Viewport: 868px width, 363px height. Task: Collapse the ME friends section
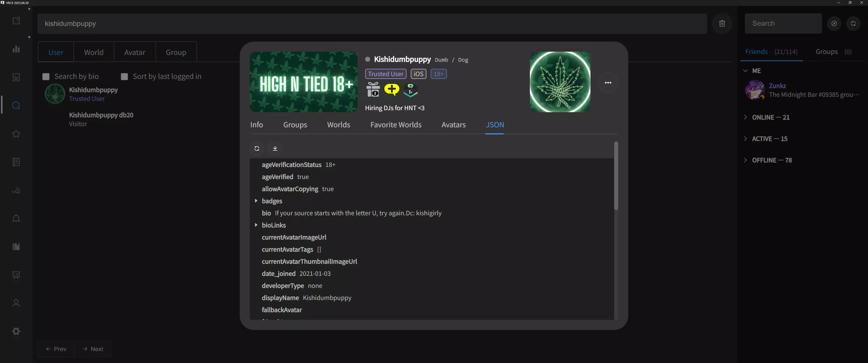[x=745, y=71]
